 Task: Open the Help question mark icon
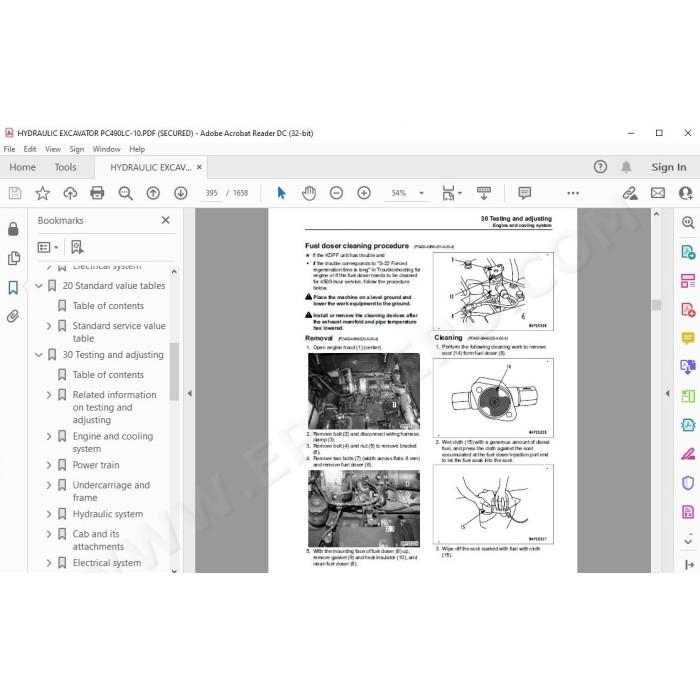point(600,167)
